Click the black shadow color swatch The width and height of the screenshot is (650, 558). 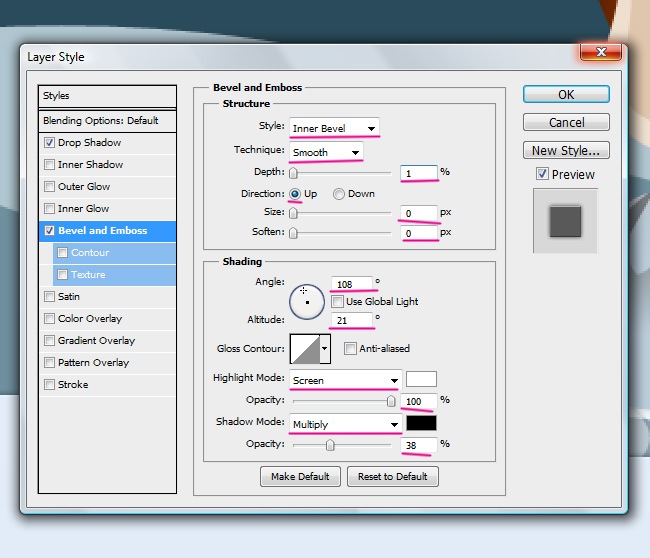[421, 423]
